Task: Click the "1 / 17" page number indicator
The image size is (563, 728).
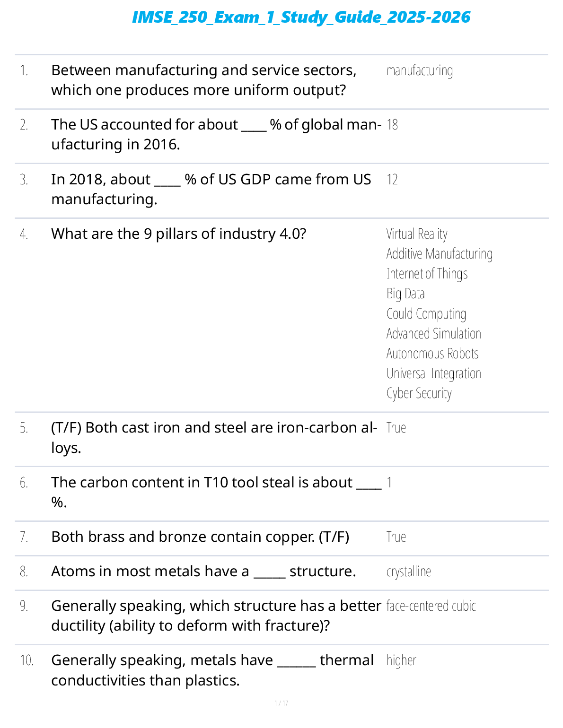Action: (x=281, y=703)
